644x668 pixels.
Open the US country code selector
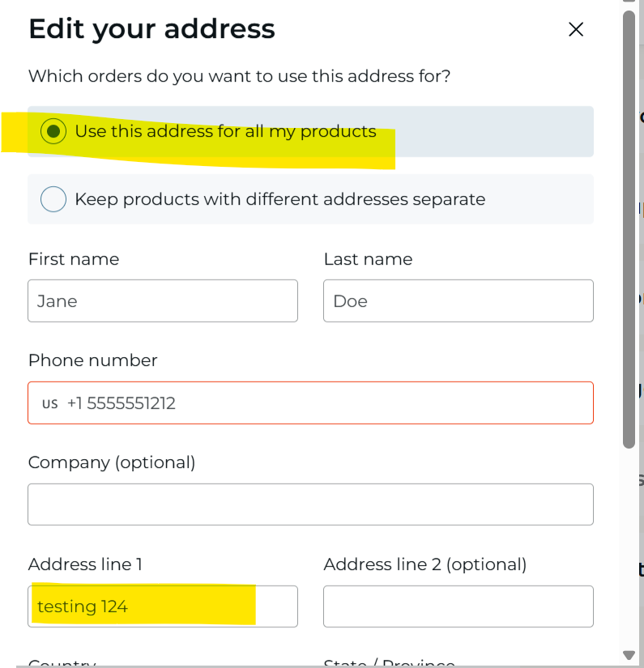[x=50, y=403]
